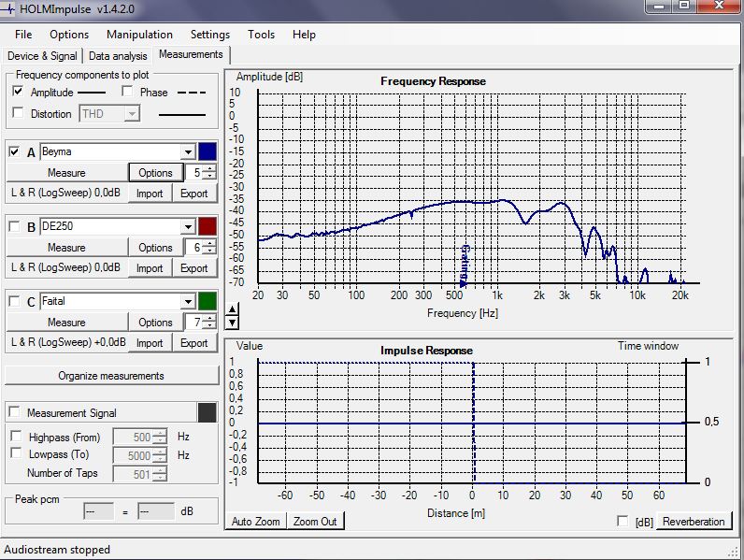Click the blue color swatch for Beyma
Screen dimensions: 744x560
coord(207,151)
